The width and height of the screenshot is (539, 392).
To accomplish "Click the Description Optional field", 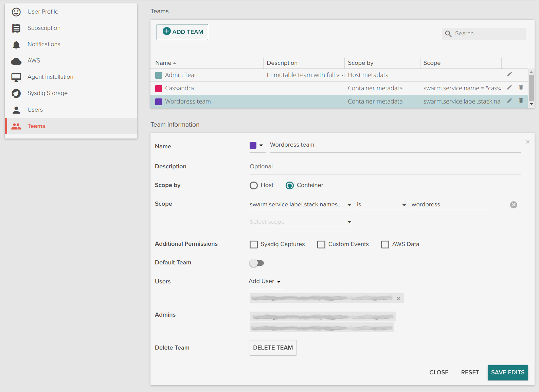I will point(385,167).
